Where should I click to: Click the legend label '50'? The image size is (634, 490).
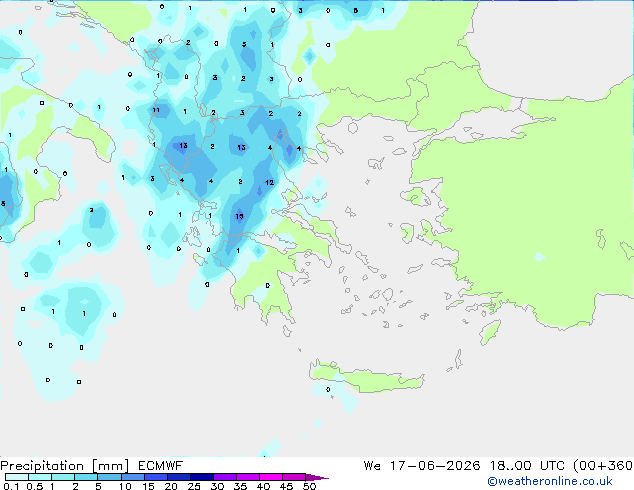point(309,486)
